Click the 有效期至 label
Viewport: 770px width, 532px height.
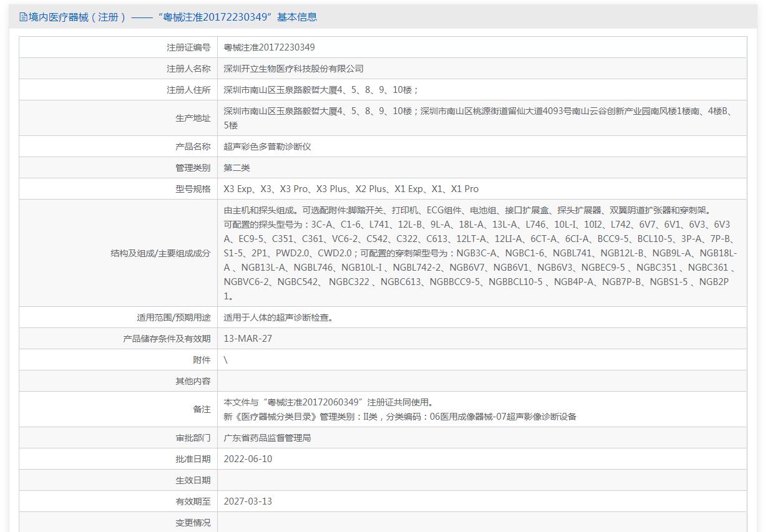pyautogui.click(x=193, y=501)
